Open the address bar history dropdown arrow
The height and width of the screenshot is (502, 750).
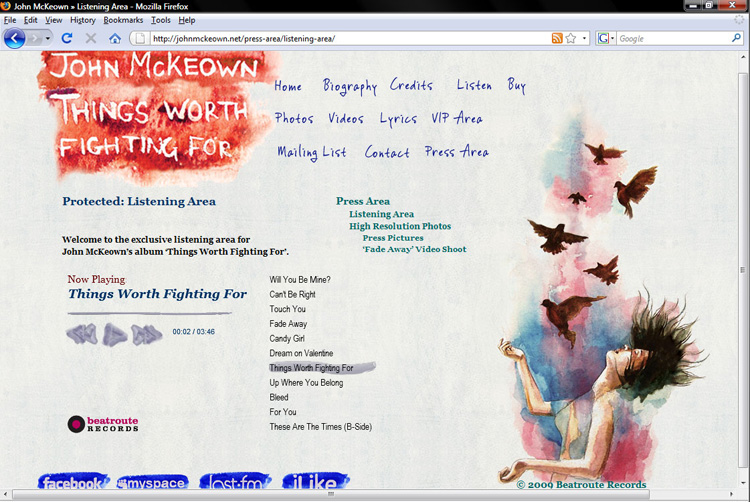point(584,38)
